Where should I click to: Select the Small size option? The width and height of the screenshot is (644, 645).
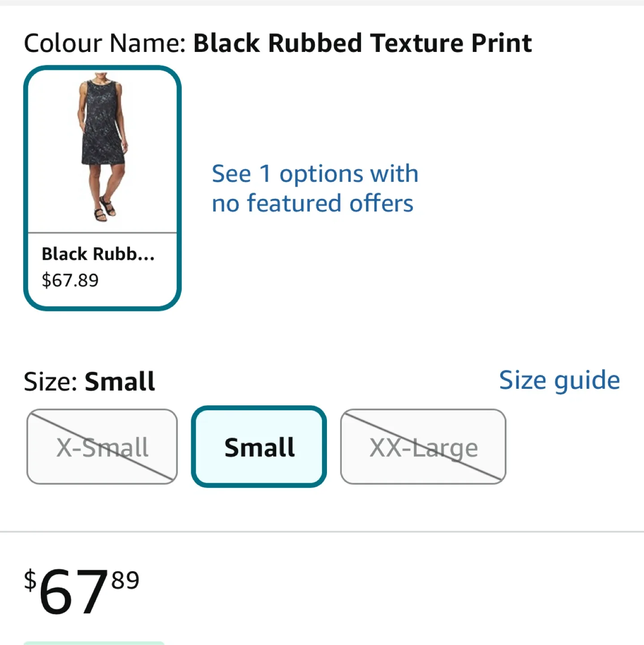pyautogui.click(x=259, y=447)
